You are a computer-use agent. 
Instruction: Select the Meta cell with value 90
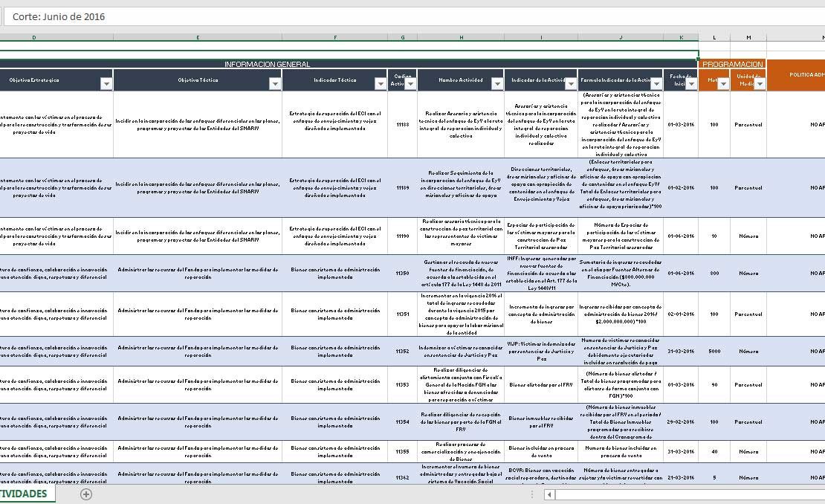(714, 385)
